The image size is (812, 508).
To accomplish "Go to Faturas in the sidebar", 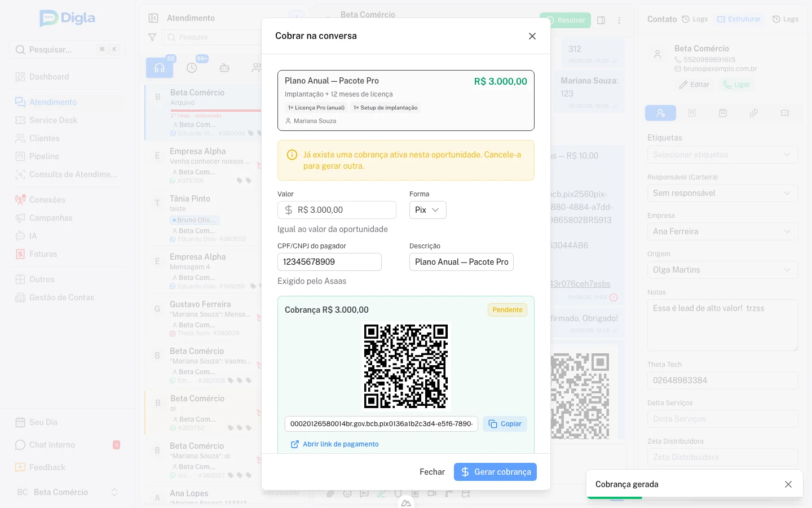I will (x=68, y=254).
